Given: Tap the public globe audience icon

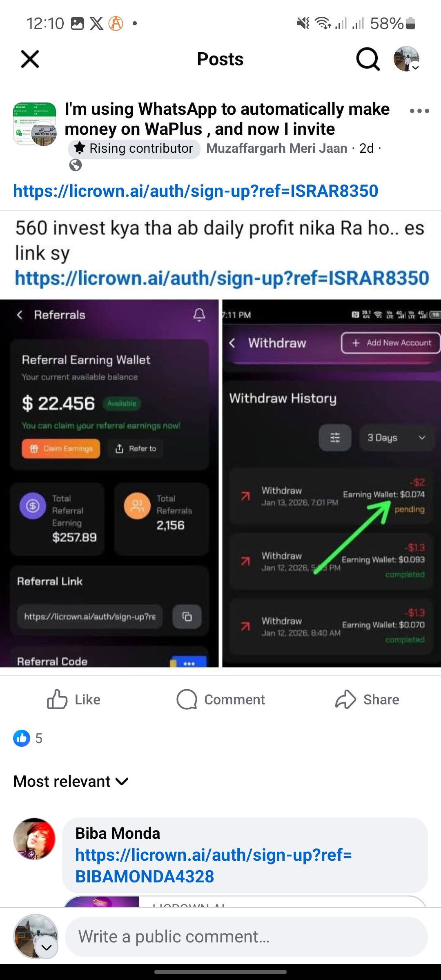Looking at the screenshot, I should coord(76,165).
